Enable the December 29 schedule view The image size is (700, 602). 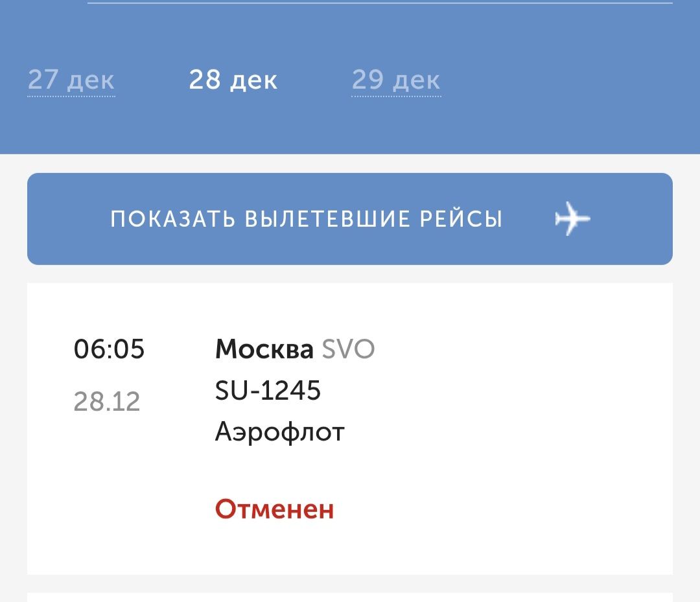coord(396,80)
